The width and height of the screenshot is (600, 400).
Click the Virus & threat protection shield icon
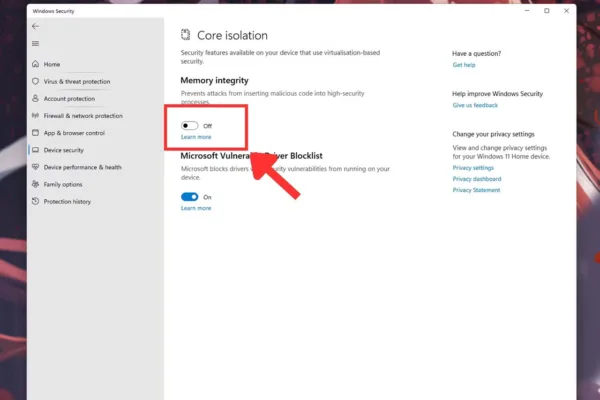(36, 81)
